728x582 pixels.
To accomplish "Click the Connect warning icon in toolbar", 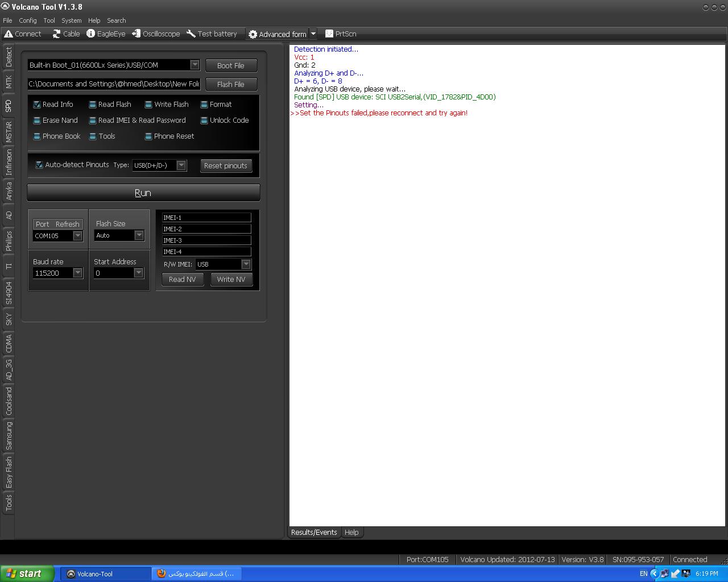I will [x=8, y=34].
